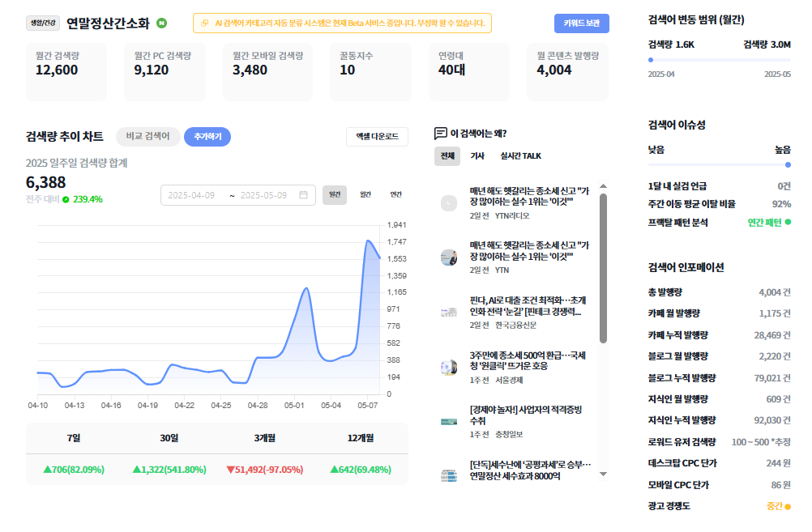Click the orange dot beside 광고 경쟁도 중간
Viewport: 812px width, 532px height.
pos(788,507)
